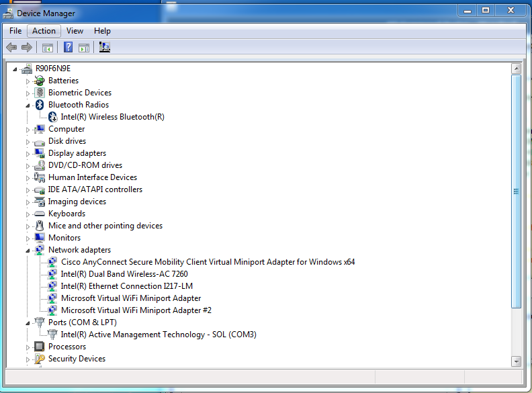This screenshot has height=393, width=532.
Task: Select the R90F6N9E computer name
Action: click(x=53, y=69)
